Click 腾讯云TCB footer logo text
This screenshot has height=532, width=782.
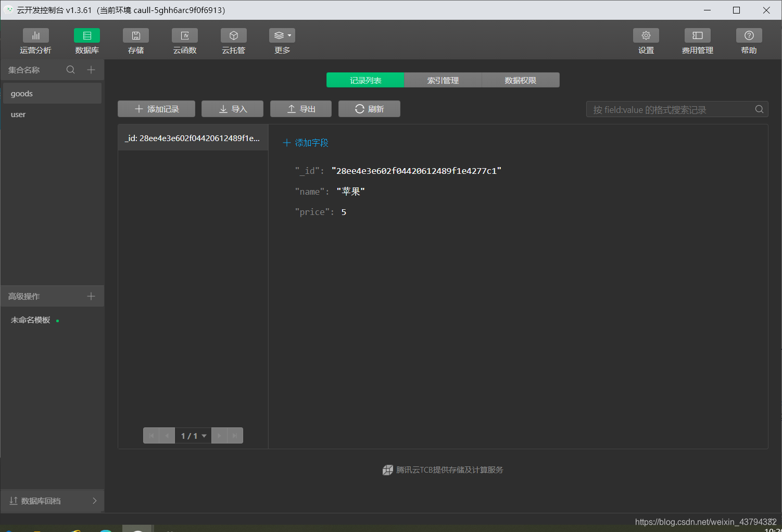(443, 470)
